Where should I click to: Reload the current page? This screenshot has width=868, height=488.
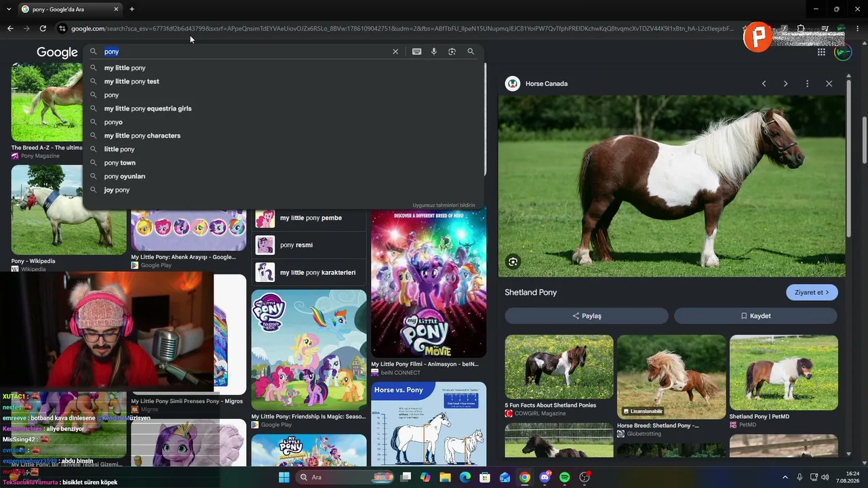click(43, 28)
